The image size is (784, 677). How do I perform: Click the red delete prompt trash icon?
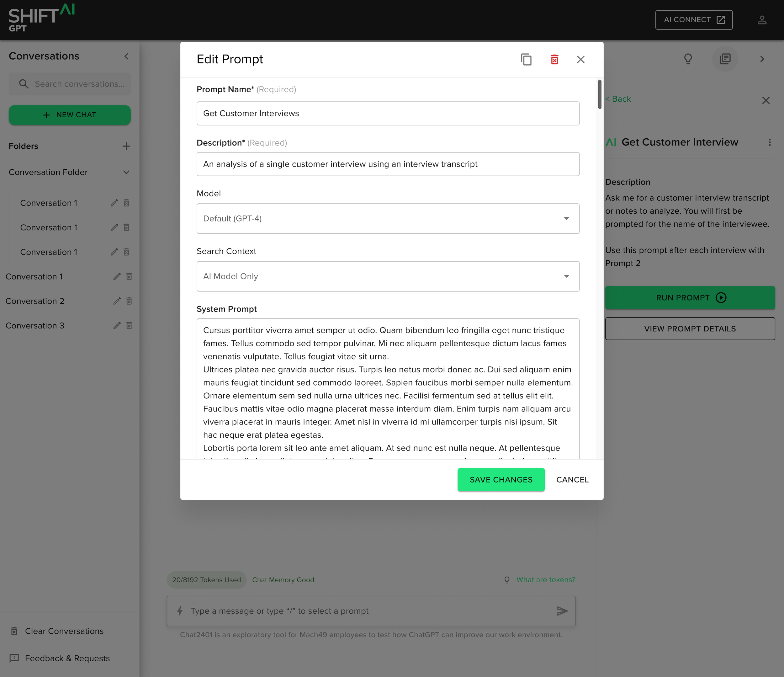tap(554, 59)
